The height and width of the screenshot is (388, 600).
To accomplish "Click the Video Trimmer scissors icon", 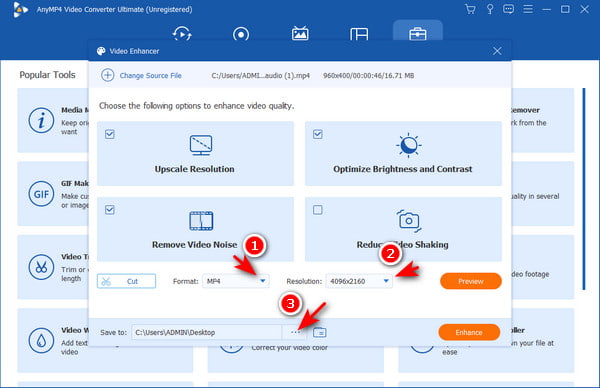I will pyautogui.click(x=41, y=267).
